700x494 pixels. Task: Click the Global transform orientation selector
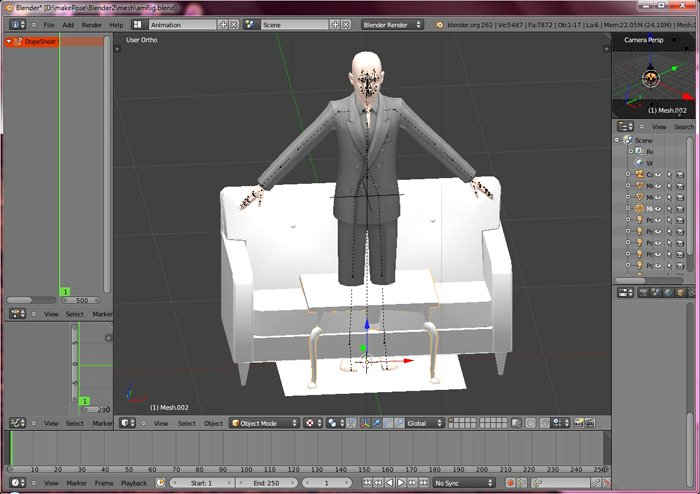(425, 423)
